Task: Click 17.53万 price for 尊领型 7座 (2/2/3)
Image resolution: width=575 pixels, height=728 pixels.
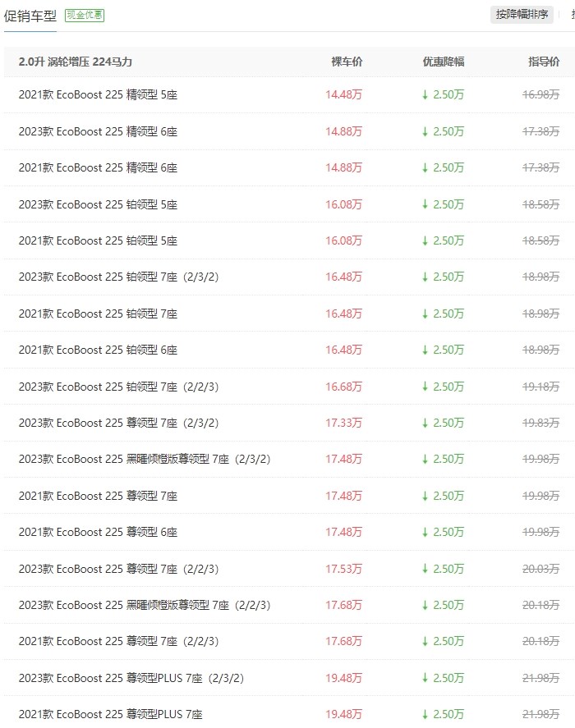Action: tap(343, 569)
